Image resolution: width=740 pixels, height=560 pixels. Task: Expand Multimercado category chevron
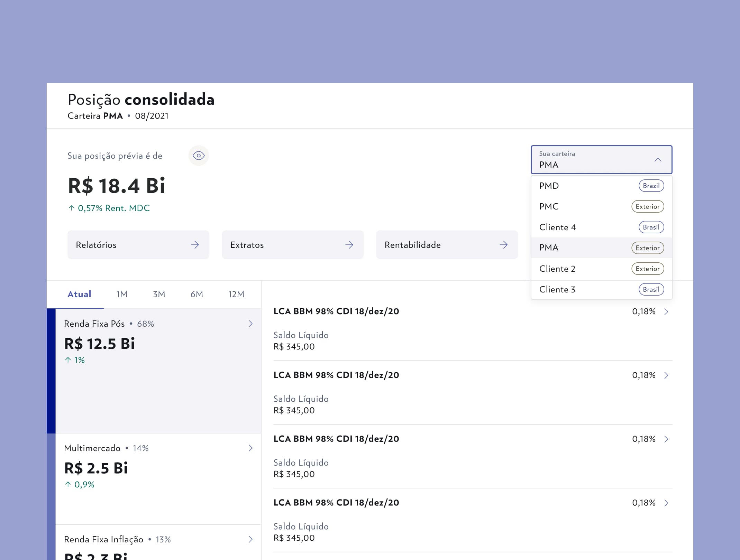(250, 448)
